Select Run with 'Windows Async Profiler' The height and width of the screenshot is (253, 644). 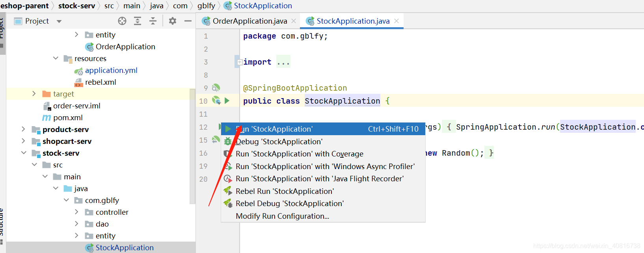[323, 166]
